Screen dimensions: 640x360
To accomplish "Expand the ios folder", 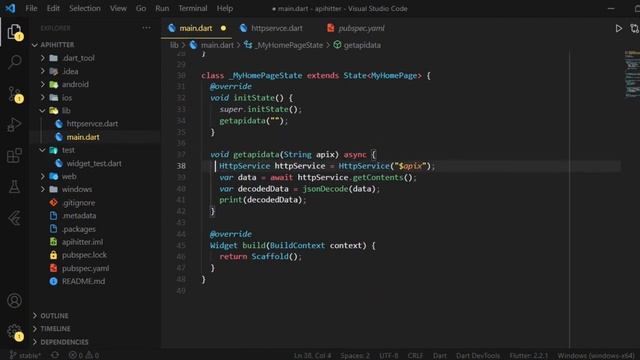I will coord(66,98).
